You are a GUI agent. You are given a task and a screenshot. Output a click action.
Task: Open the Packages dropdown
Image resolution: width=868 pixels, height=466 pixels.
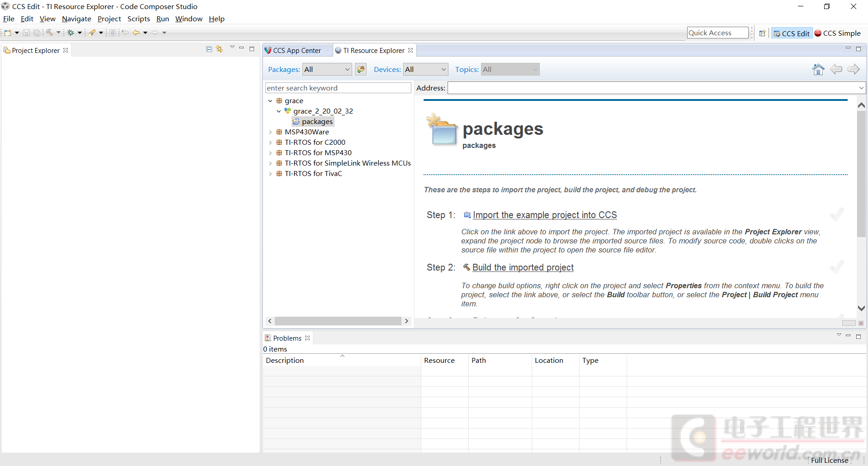pyautogui.click(x=327, y=69)
